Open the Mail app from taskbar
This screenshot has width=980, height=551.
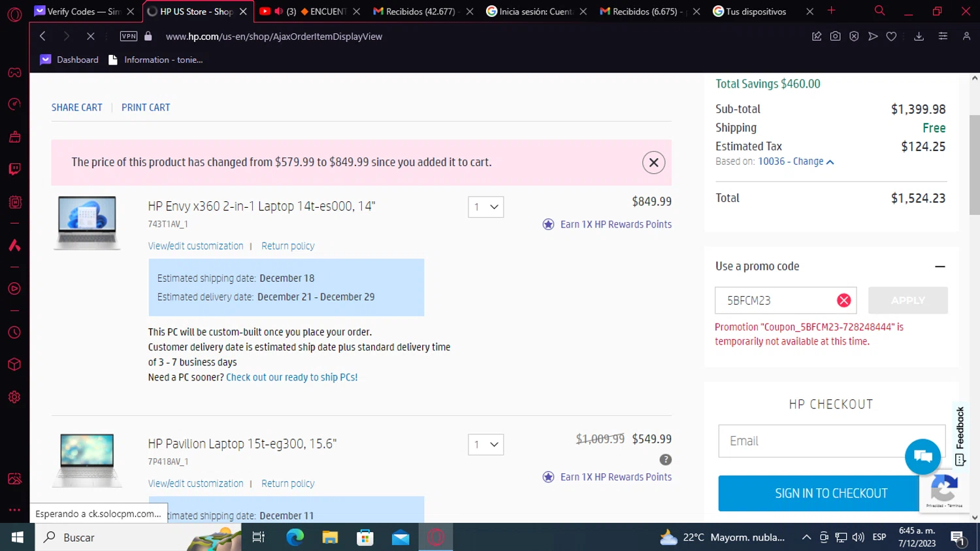click(400, 537)
